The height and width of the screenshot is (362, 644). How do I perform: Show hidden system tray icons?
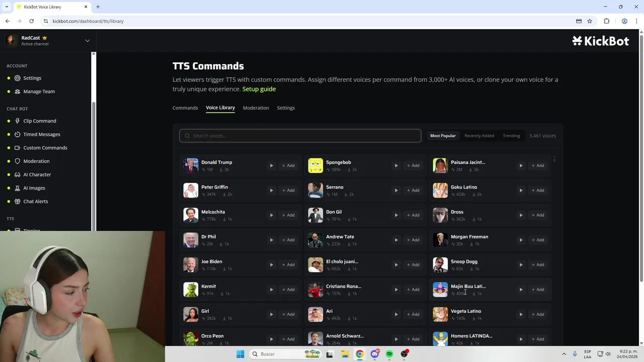pos(564,354)
